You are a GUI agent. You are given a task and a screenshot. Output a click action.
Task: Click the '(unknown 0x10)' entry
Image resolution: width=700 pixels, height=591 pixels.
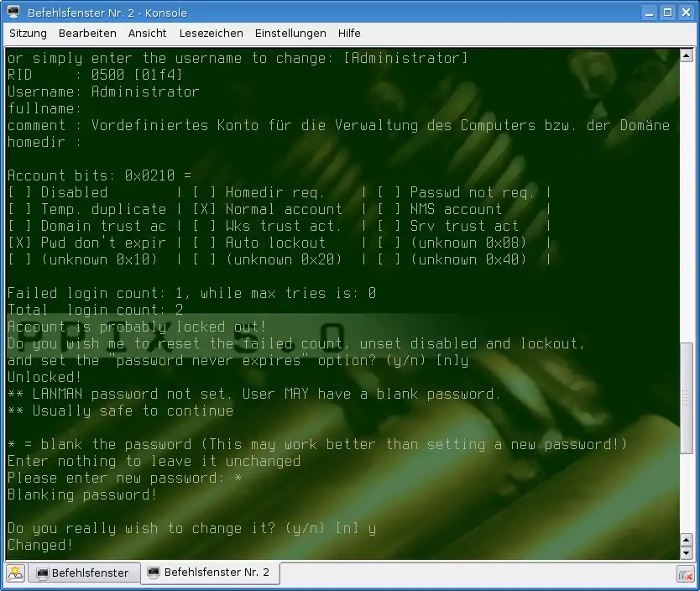pyautogui.click(x=99, y=259)
